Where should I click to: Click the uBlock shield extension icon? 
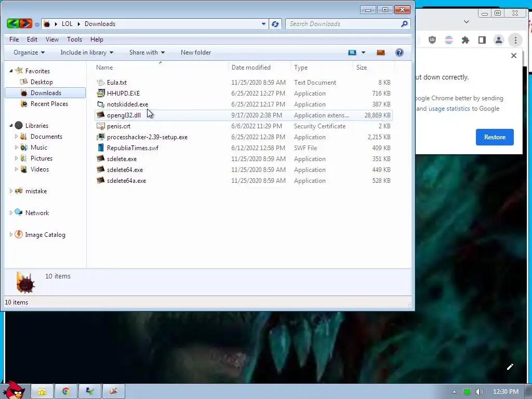(432, 40)
